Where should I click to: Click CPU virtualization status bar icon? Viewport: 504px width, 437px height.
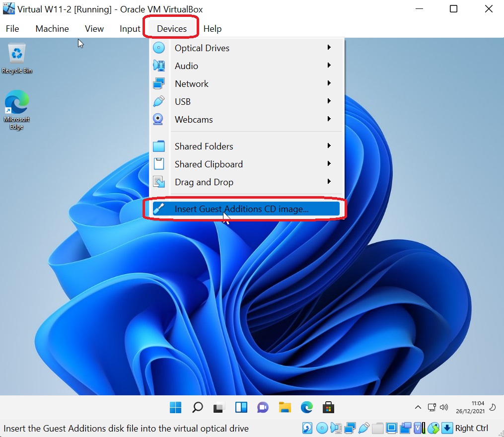(x=420, y=428)
